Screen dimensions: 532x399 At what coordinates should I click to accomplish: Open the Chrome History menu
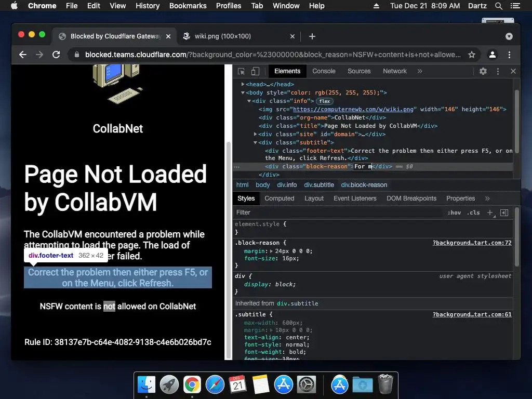(x=148, y=6)
